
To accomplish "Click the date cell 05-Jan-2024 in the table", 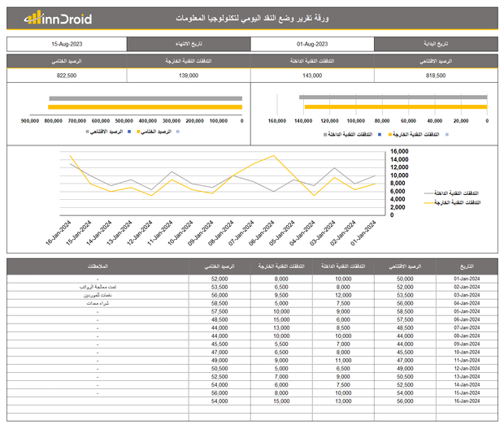I will tap(467, 311).
